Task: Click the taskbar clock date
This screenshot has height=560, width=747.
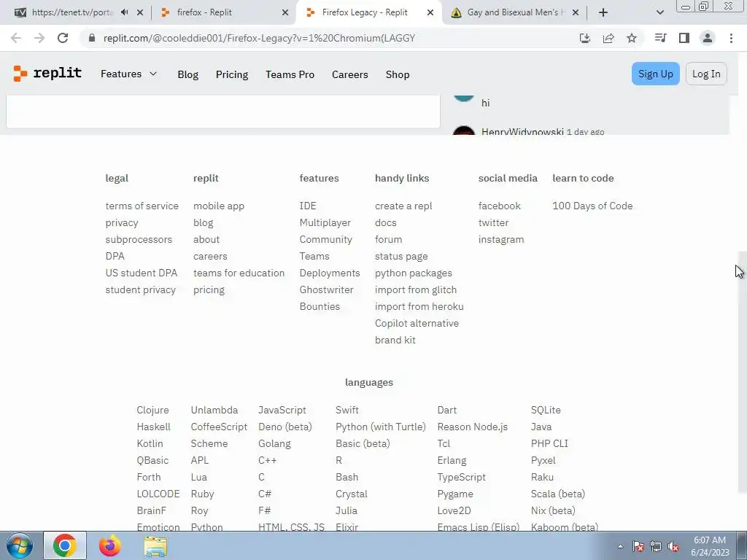Action: pos(710,546)
